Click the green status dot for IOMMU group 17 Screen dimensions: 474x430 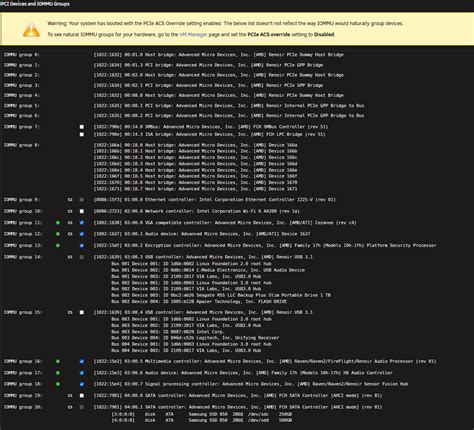coord(58,373)
